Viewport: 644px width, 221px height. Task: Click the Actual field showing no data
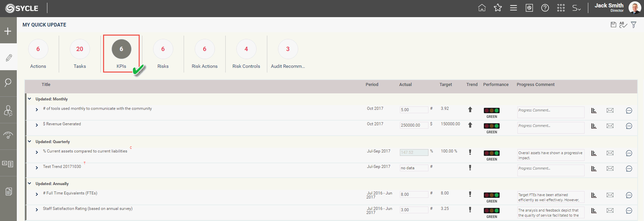[414, 168]
